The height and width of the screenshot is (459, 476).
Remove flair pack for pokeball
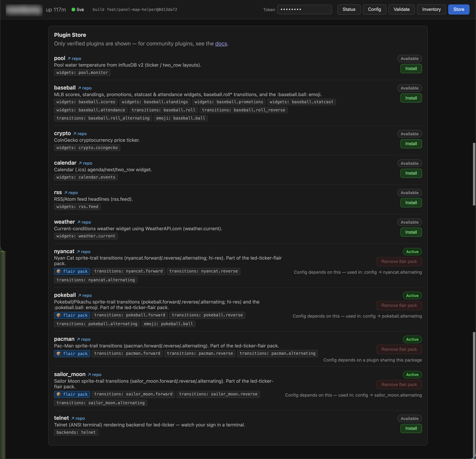click(399, 306)
